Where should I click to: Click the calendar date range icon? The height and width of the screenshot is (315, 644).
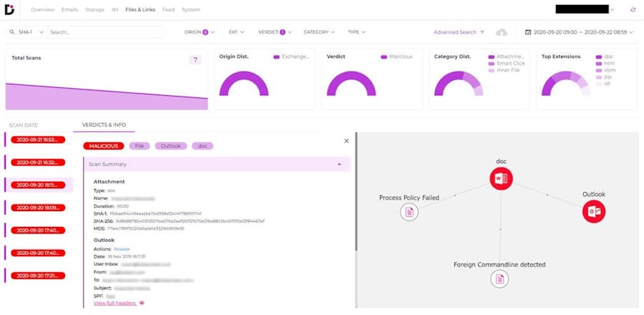click(x=528, y=32)
